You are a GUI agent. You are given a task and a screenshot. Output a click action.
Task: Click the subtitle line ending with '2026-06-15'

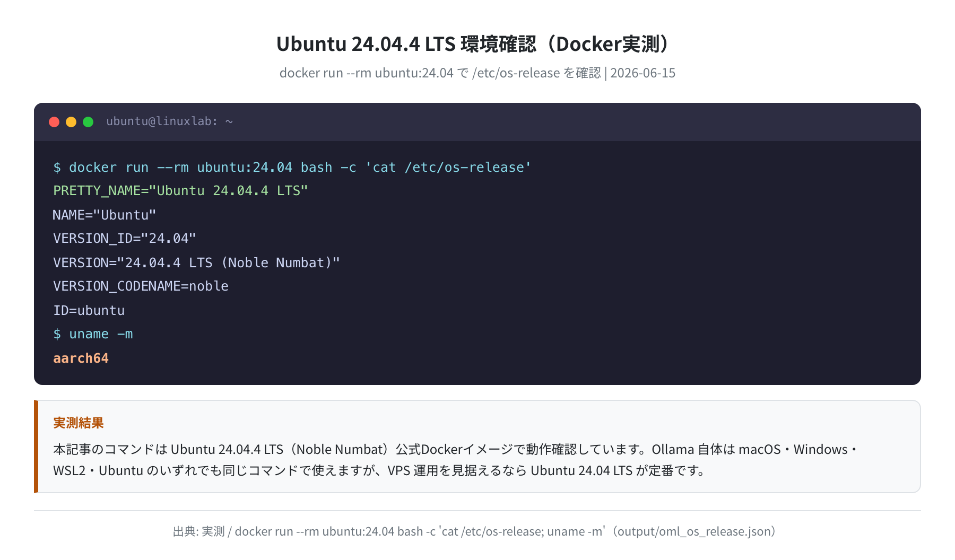477,73
